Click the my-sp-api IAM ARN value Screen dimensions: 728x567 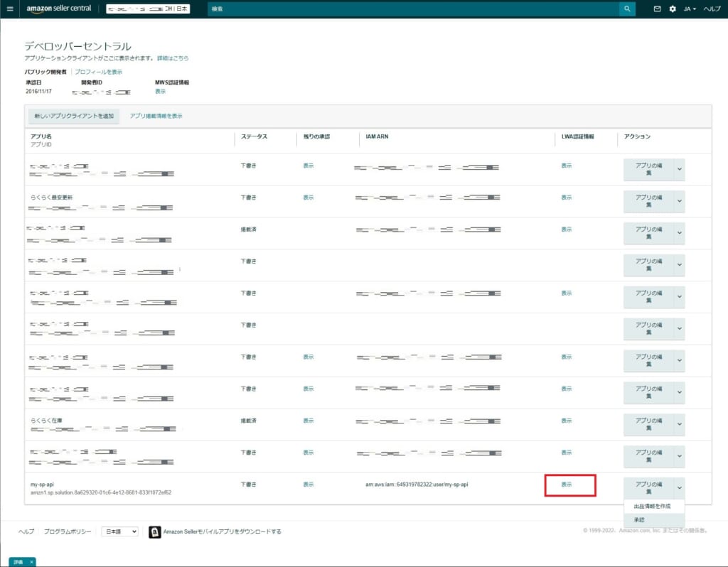point(417,485)
